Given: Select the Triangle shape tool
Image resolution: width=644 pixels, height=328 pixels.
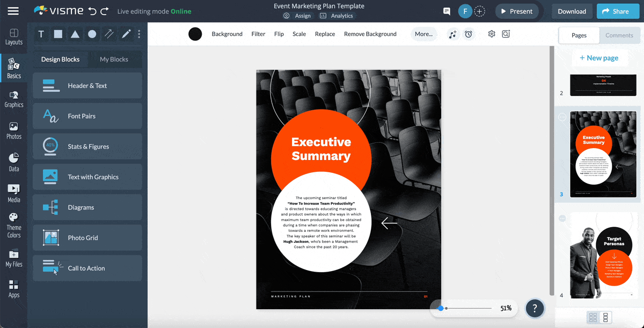Looking at the screenshot, I should coord(75,34).
